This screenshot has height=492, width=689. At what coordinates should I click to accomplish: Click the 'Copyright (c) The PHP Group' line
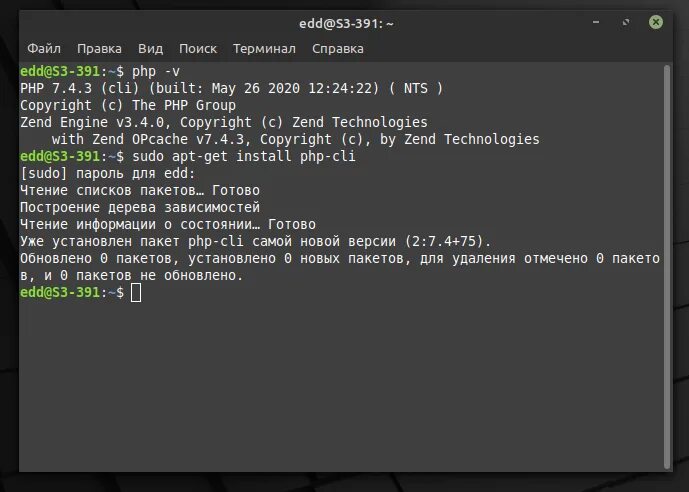click(128, 105)
